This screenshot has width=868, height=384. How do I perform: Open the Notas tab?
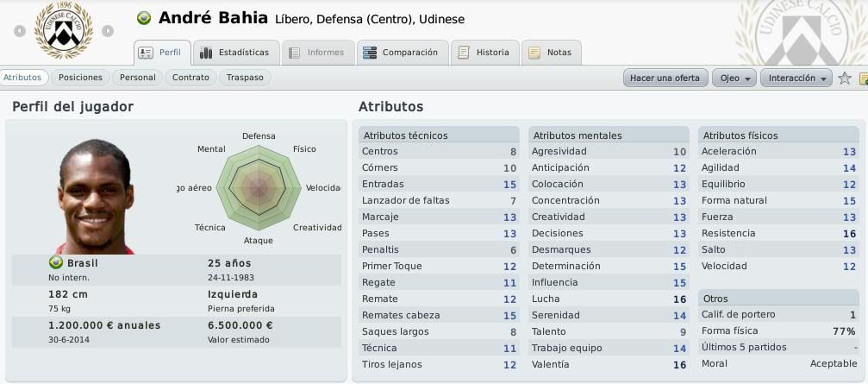click(552, 53)
